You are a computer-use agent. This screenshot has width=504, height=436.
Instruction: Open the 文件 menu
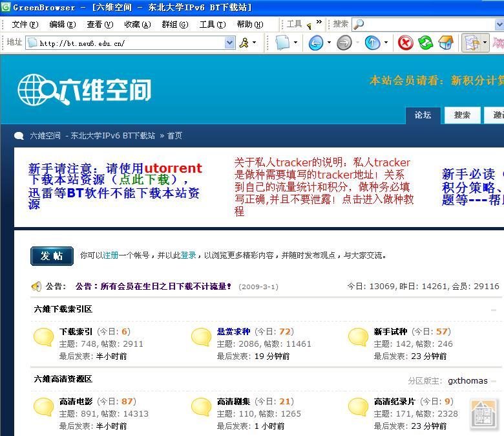(25, 25)
